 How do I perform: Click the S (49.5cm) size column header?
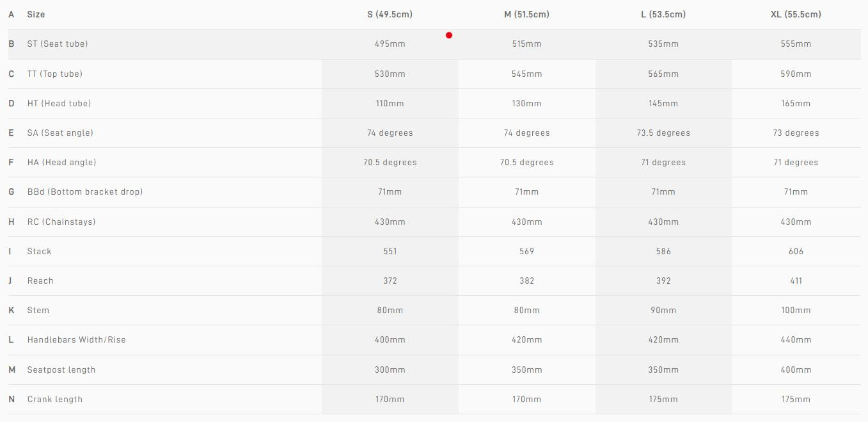[x=390, y=14]
